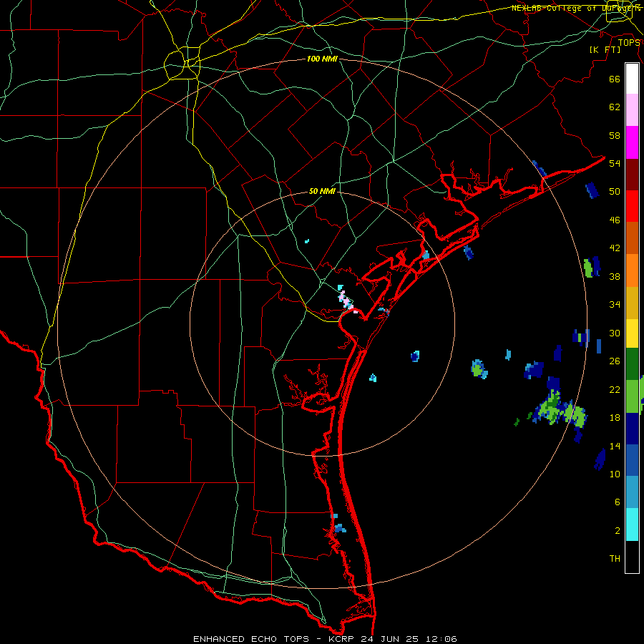The height and width of the screenshot is (644, 644).
Task: Click the scale value '42'
Action: (615, 248)
